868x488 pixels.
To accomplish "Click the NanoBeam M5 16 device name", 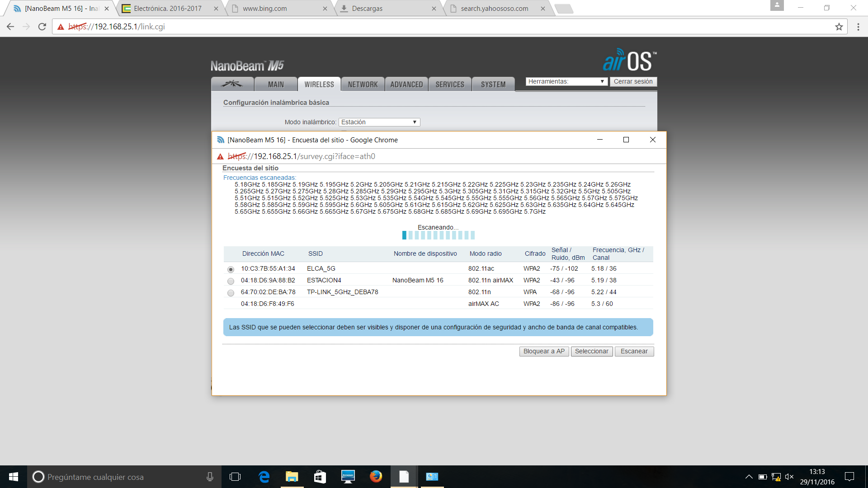I will pos(418,280).
